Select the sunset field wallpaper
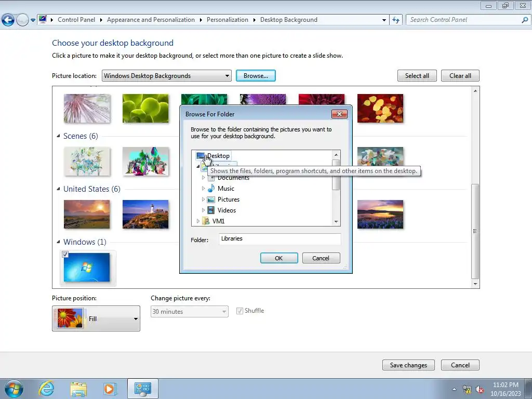Image resolution: width=532 pixels, height=399 pixels. point(87,214)
